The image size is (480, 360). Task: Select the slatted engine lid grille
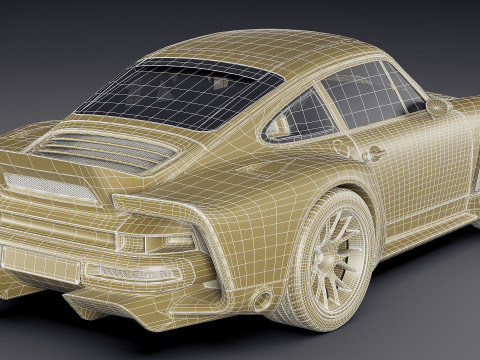(x=107, y=151)
